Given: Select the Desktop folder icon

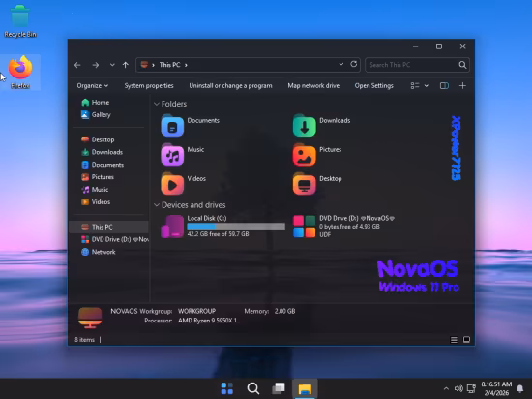Looking at the screenshot, I should (305, 184).
